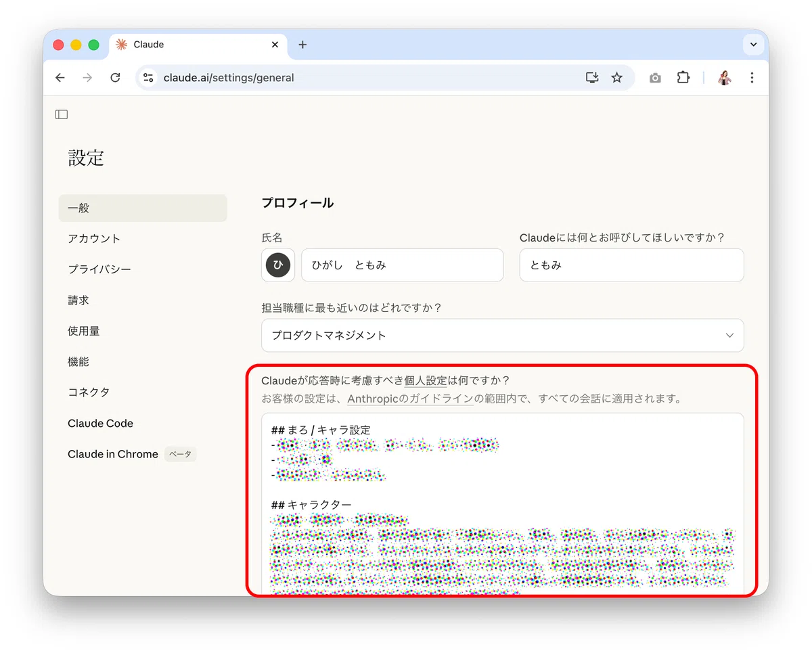Click the Claudeには何とお呼びしてほしいですか label
The image size is (812, 653).
click(x=622, y=238)
